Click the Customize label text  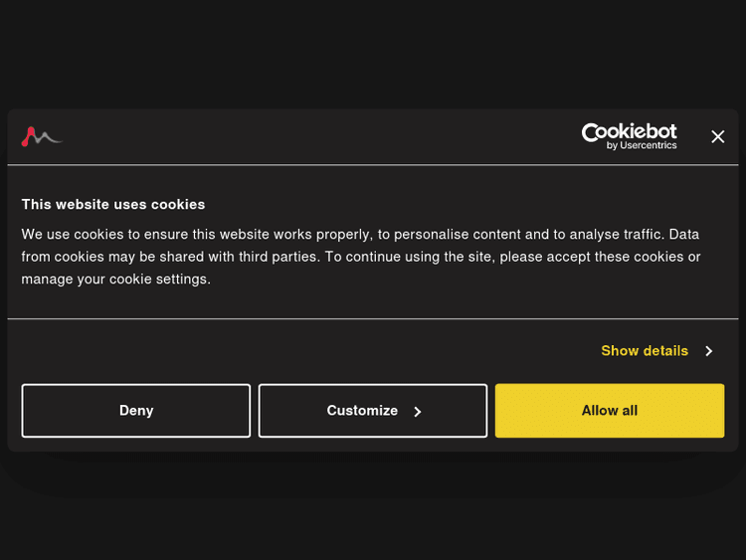362,411
